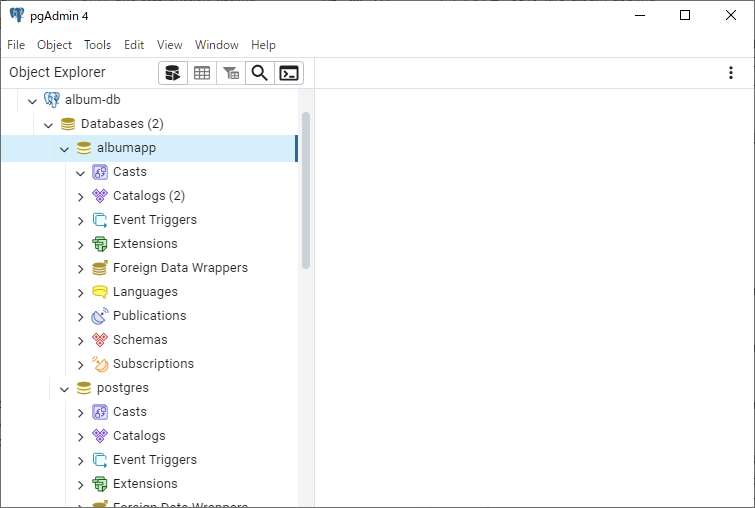
Task: Open the File menu
Action: click(16, 45)
